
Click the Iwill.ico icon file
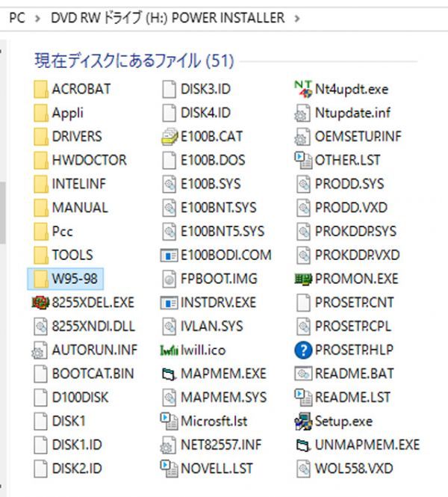pos(169,351)
